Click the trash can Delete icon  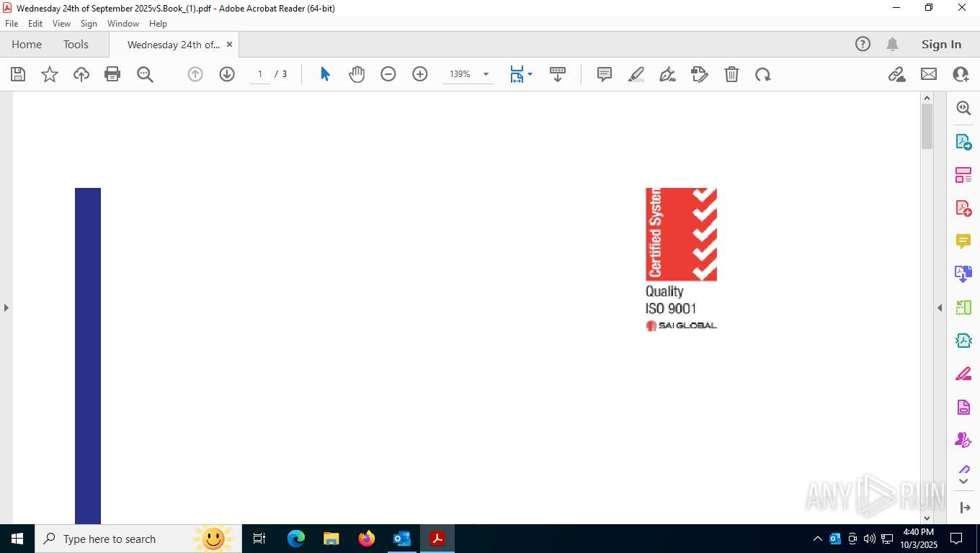click(x=731, y=74)
